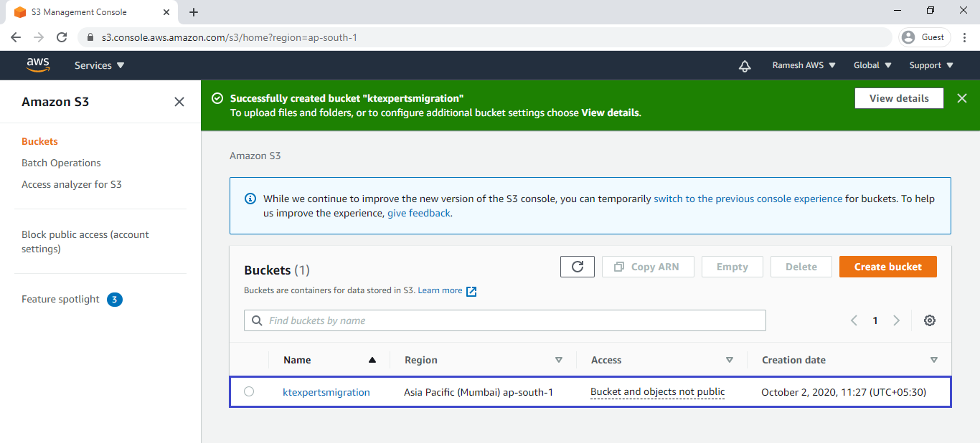Open the notifications bell
Viewport: 980px width, 443px height.
click(x=745, y=66)
